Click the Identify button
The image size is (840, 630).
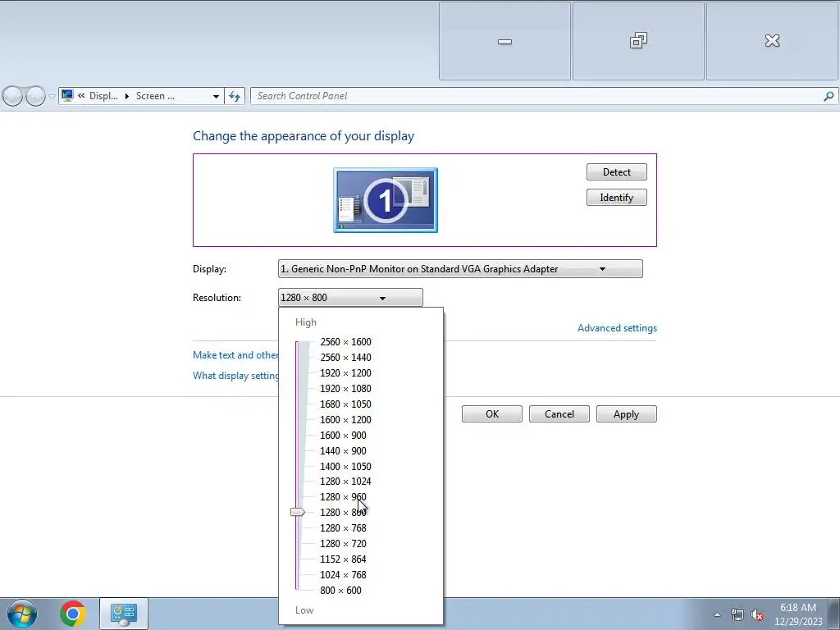tap(617, 197)
